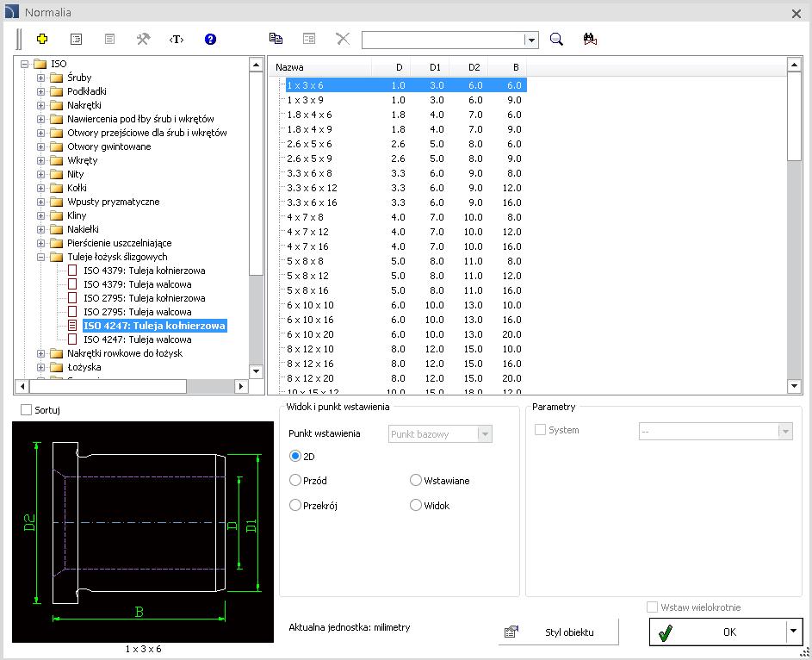Click the table vertical scrollbar thumb

coord(794,116)
